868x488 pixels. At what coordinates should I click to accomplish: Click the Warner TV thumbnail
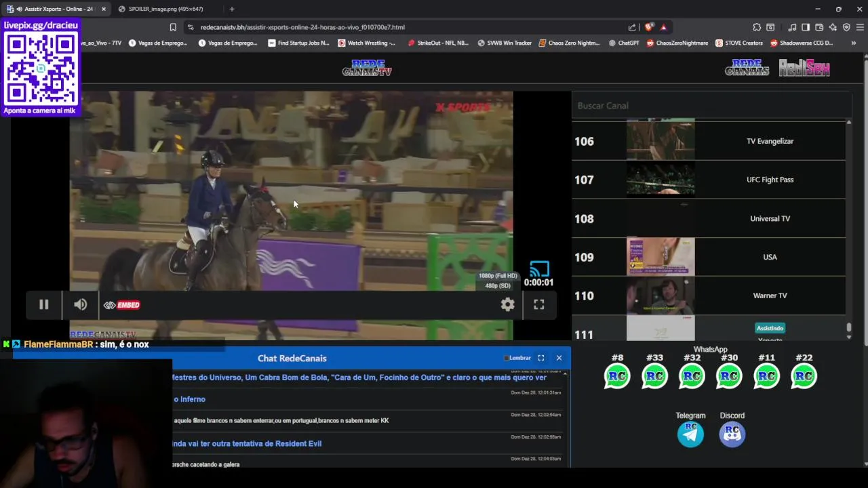tap(660, 295)
